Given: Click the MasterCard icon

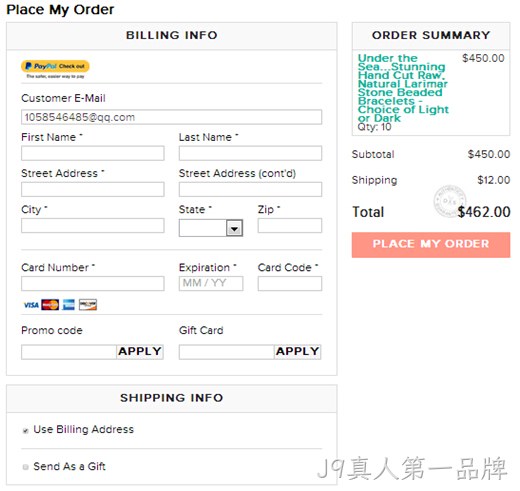Looking at the screenshot, I should click(x=50, y=305).
